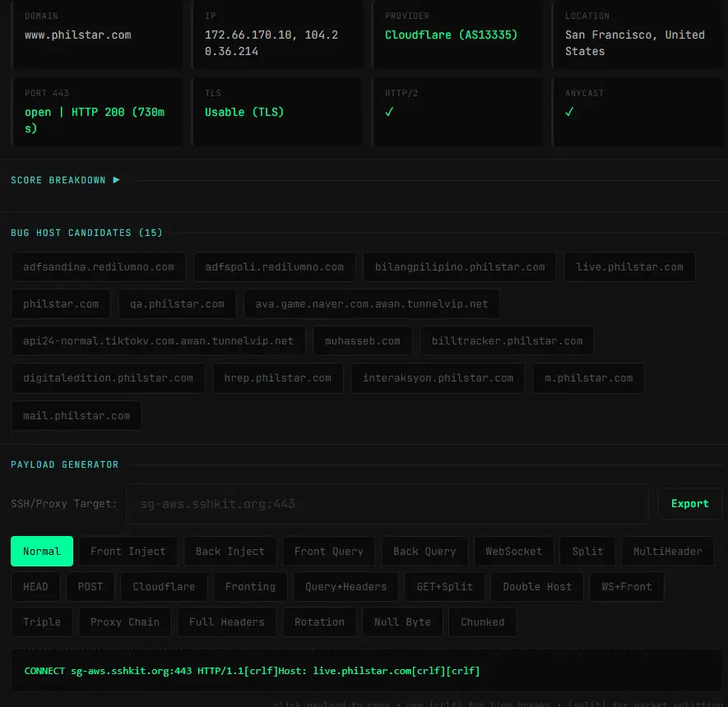
Task: Choose Back Query payload type
Action: (x=424, y=551)
